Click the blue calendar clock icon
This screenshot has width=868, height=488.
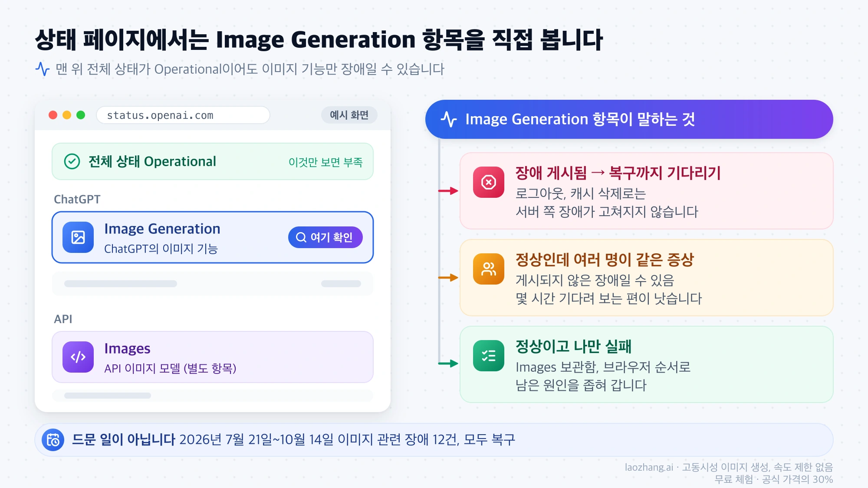53,440
